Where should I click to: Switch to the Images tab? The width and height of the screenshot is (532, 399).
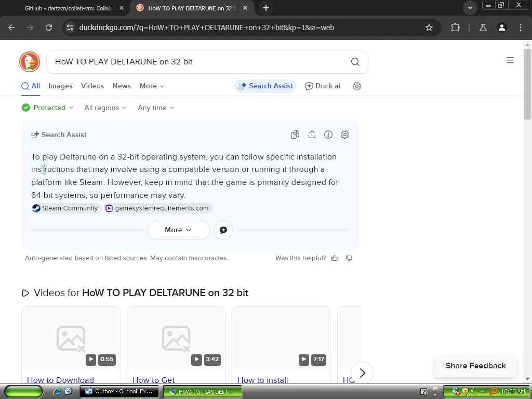click(60, 86)
